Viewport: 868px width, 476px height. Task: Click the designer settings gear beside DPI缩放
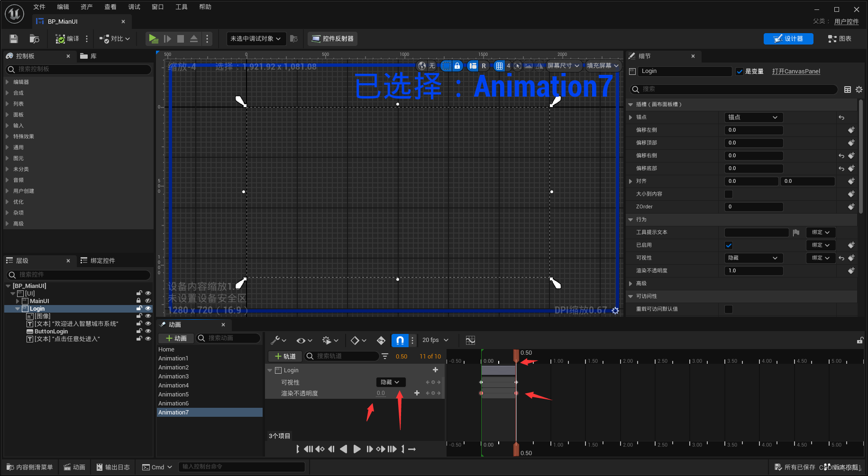(615, 311)
